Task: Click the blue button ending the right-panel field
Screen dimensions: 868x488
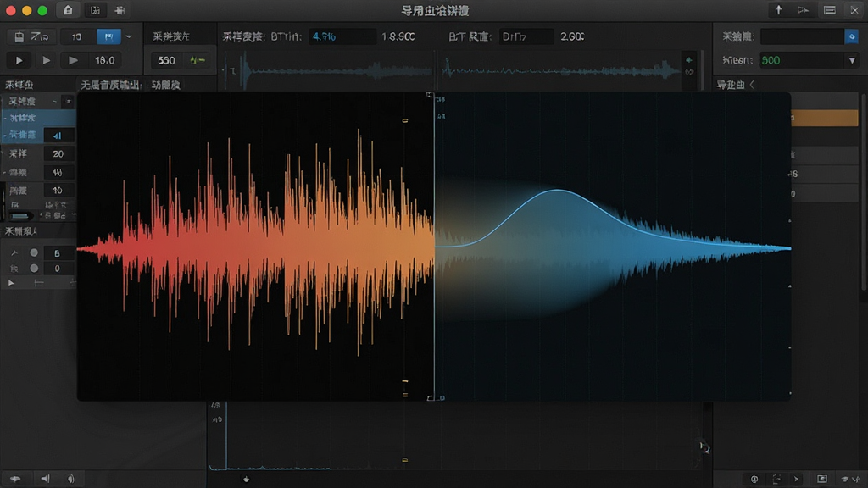Action: pos(851,36)
